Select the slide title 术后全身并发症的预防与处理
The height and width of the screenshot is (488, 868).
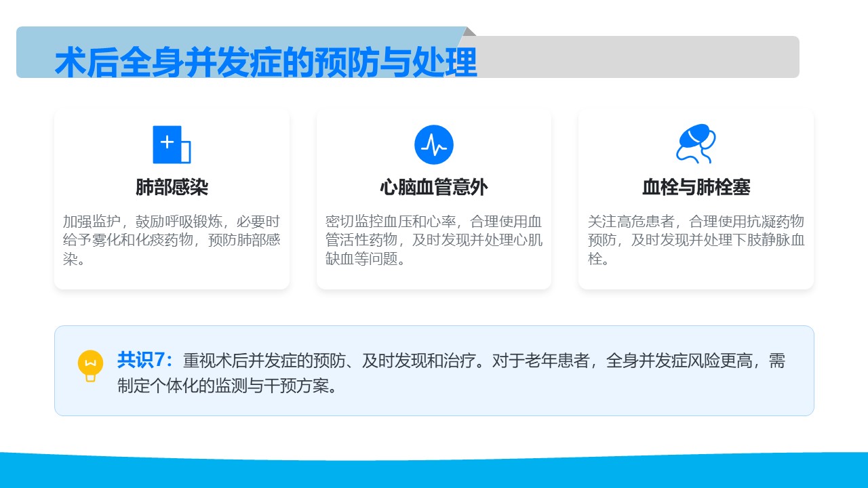265,63
